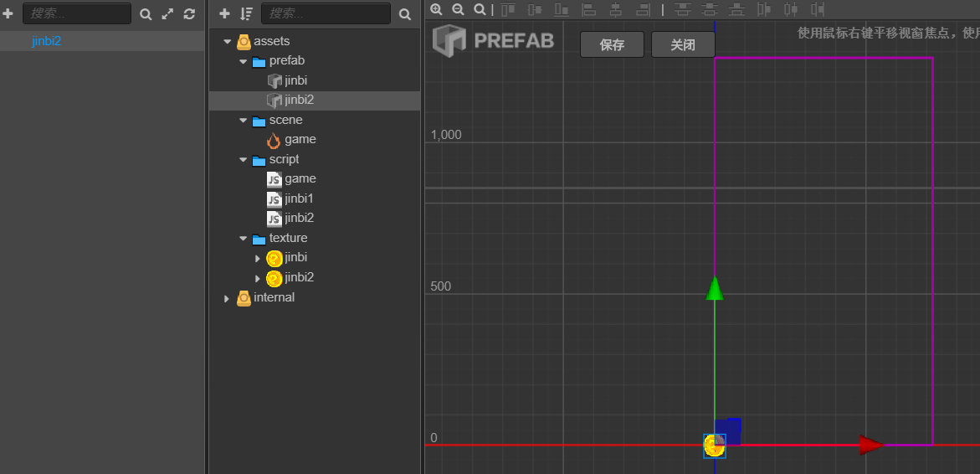Distribute nodes by horizontal centers

pos(791,9)
